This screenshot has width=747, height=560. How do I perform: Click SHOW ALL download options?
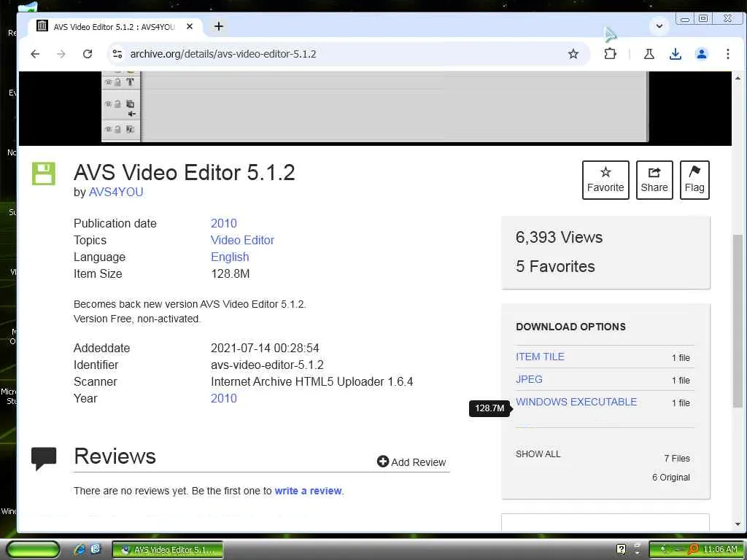pos(538,454)
